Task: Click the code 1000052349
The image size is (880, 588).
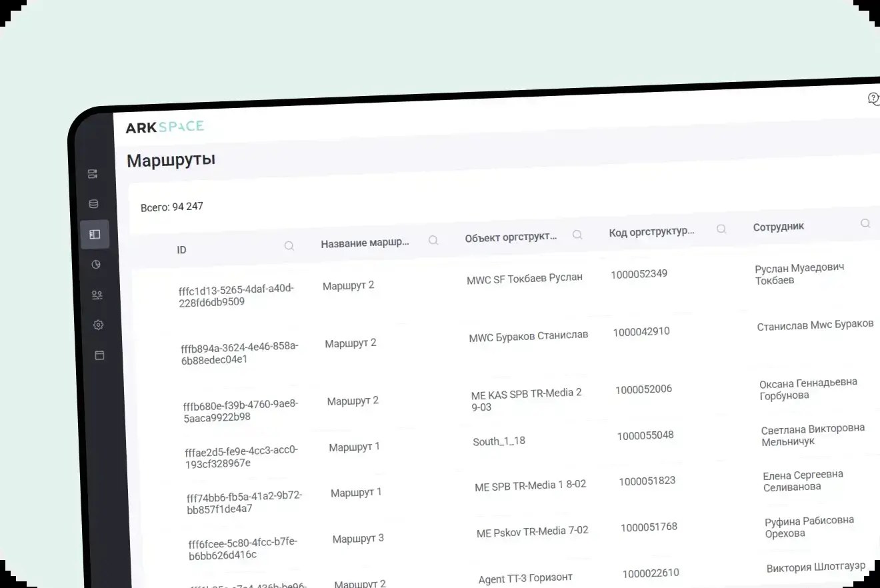Action: [639, 274]
